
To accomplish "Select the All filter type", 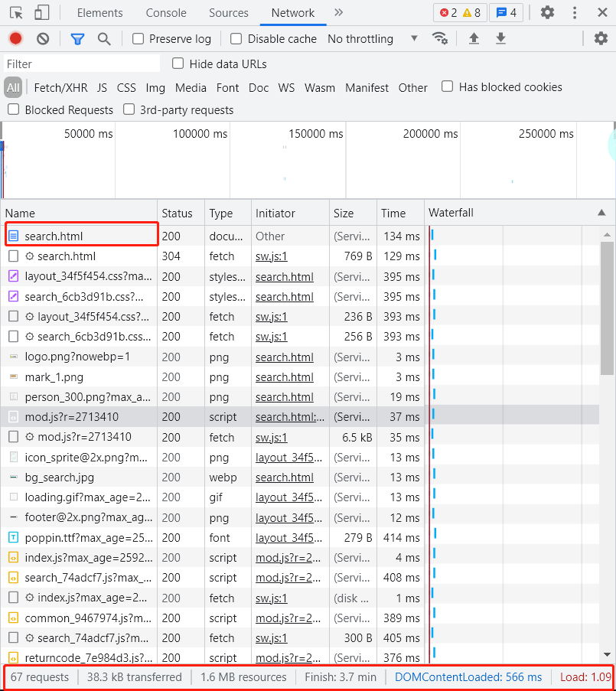I will [13, 88].
